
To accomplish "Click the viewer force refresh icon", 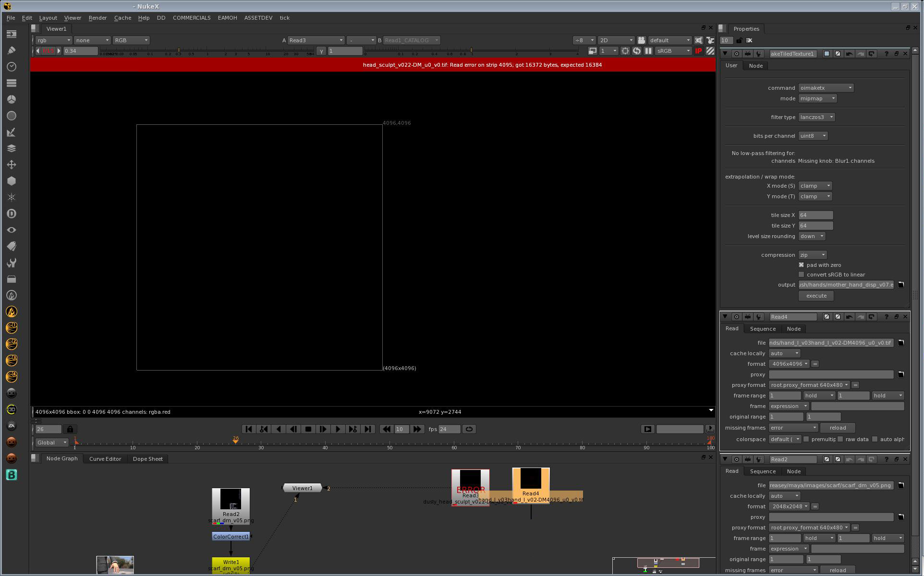I will (637, 51).
